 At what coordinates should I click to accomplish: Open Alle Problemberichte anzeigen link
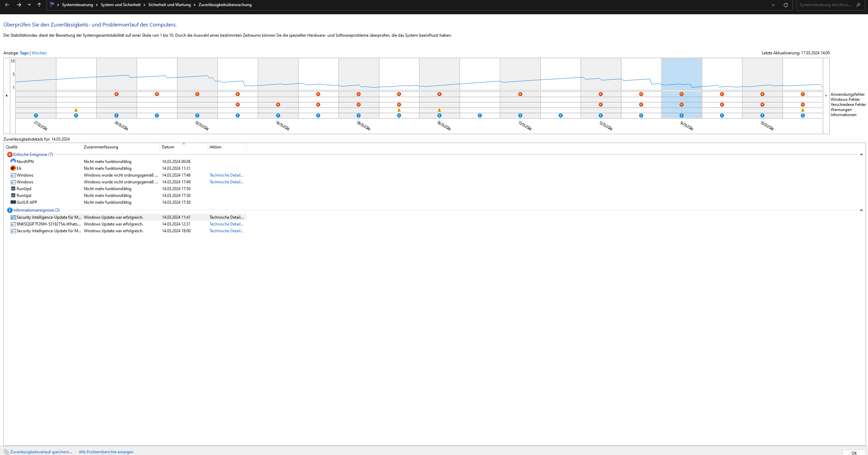click(106, 452)
